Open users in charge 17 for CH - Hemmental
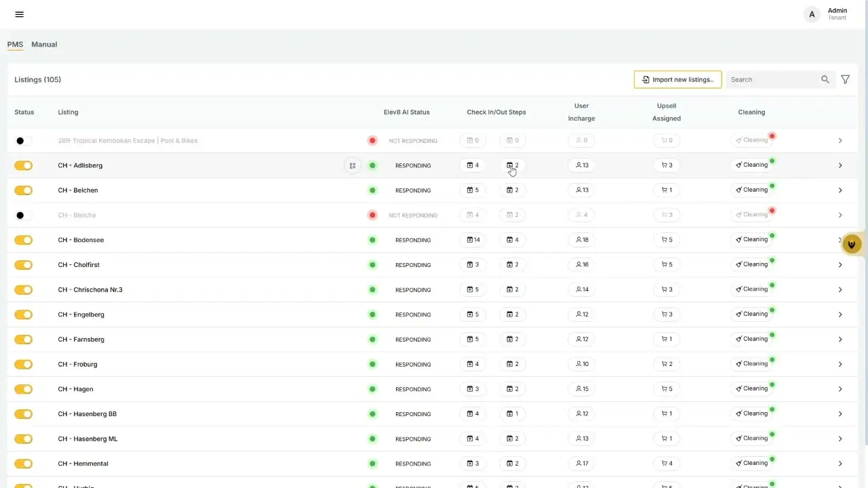Viewport: 868px width, 488px height. coord(581,464)
